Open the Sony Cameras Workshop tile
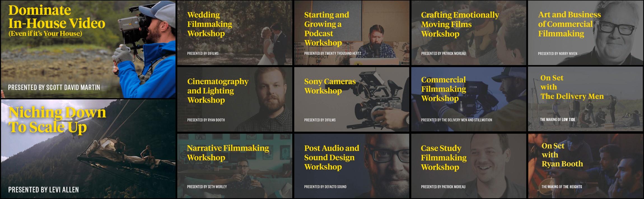Screen dimensions: 644x199 point(352,99)
